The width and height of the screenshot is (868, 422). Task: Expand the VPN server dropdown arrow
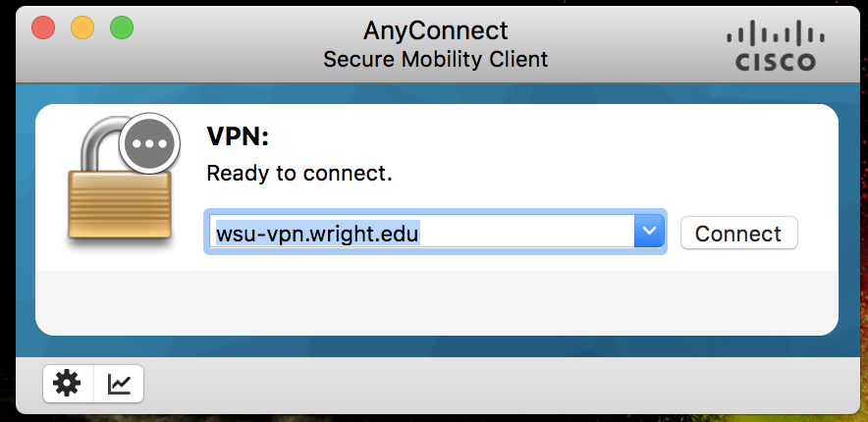(648, 232)
